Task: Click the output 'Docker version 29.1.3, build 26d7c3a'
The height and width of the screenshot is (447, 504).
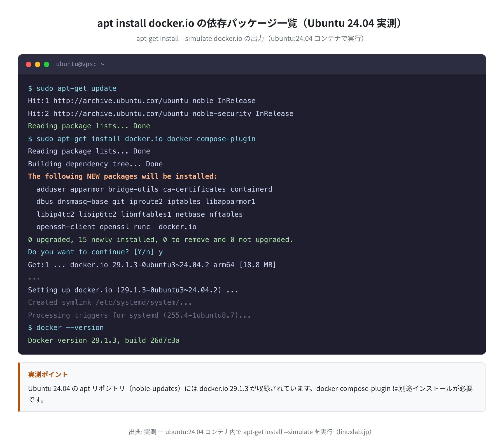Action: tap(104, 341)
